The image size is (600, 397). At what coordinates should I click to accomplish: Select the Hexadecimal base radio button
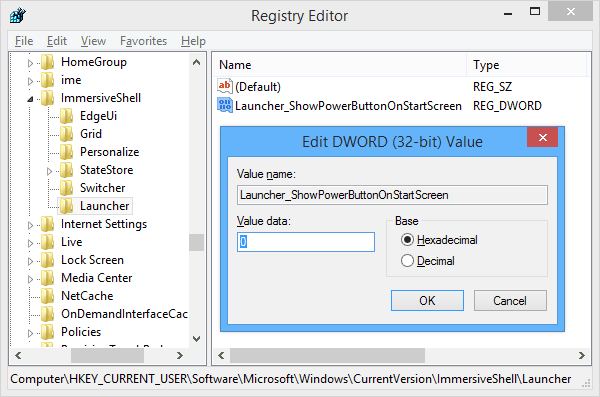[x=407, y=240]
